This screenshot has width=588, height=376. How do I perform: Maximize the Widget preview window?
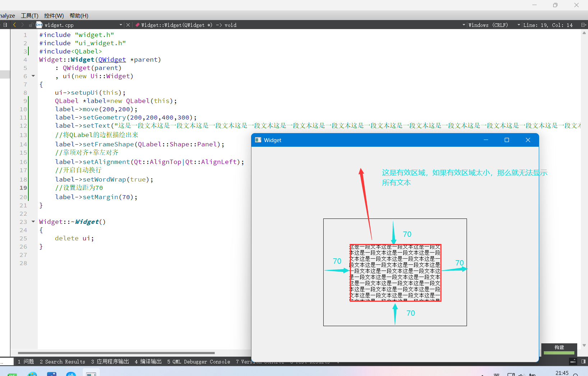(507, 140)
